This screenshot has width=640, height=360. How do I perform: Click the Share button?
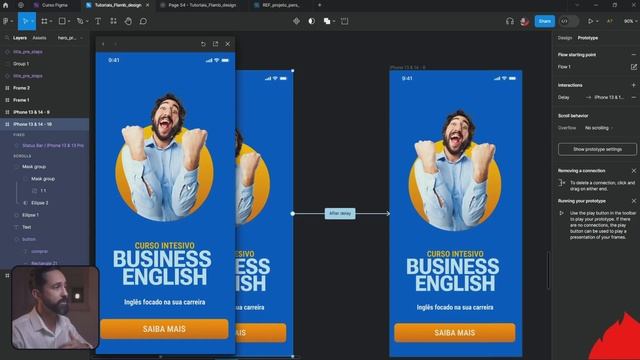tap(544, 21)
